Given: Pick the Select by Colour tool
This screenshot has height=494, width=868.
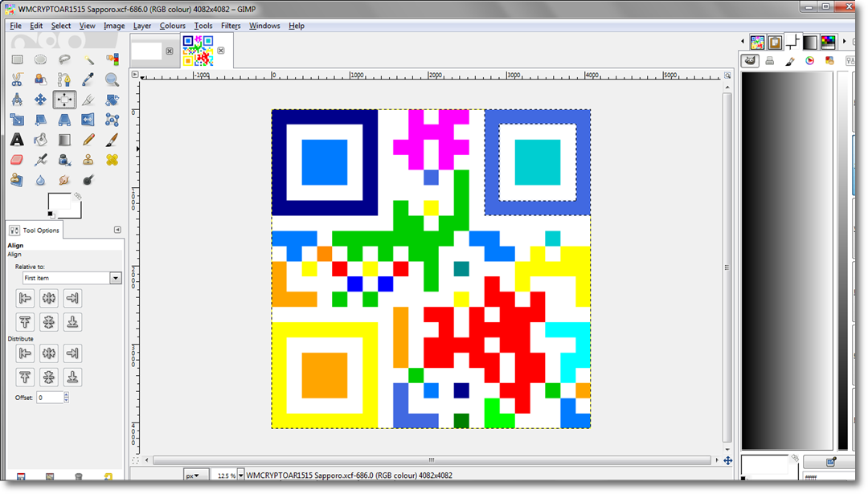Looking at the screenshot, I should (x=112, y=59).
